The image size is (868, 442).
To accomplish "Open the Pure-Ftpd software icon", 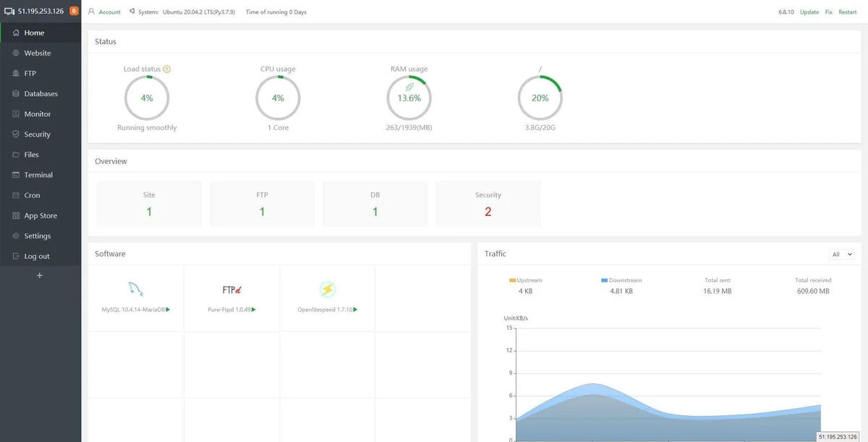I will click(x=231, y=290).
